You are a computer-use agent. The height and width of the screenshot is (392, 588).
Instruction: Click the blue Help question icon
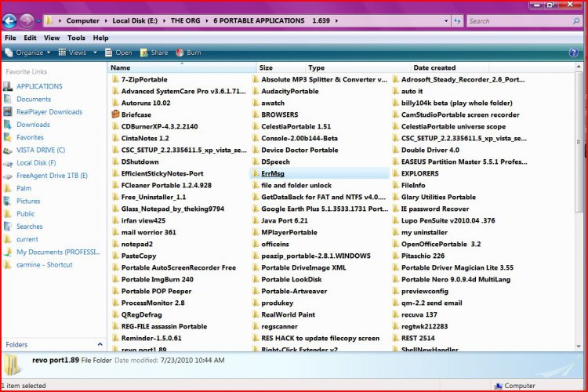click(574, 53)
